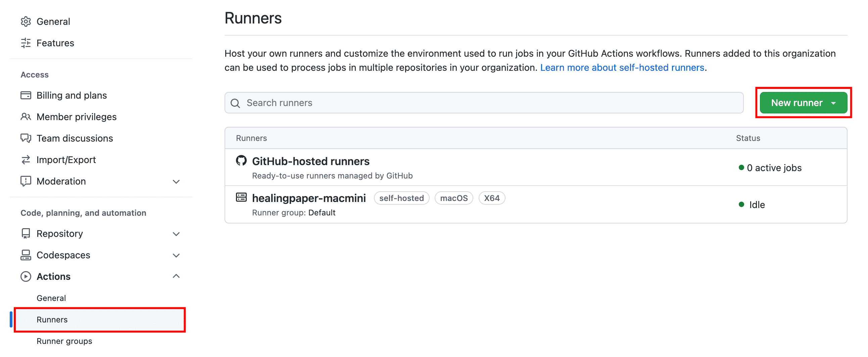The height and width of the screenshot is (357, 868).
Task: Collapse the Actions section
Action: pyautogui.click(x=176, y=276)
